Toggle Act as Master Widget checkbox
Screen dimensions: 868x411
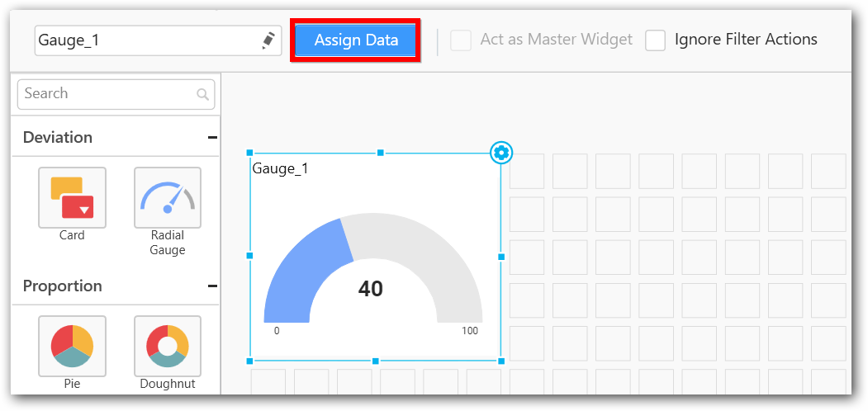tap(461, 40)
